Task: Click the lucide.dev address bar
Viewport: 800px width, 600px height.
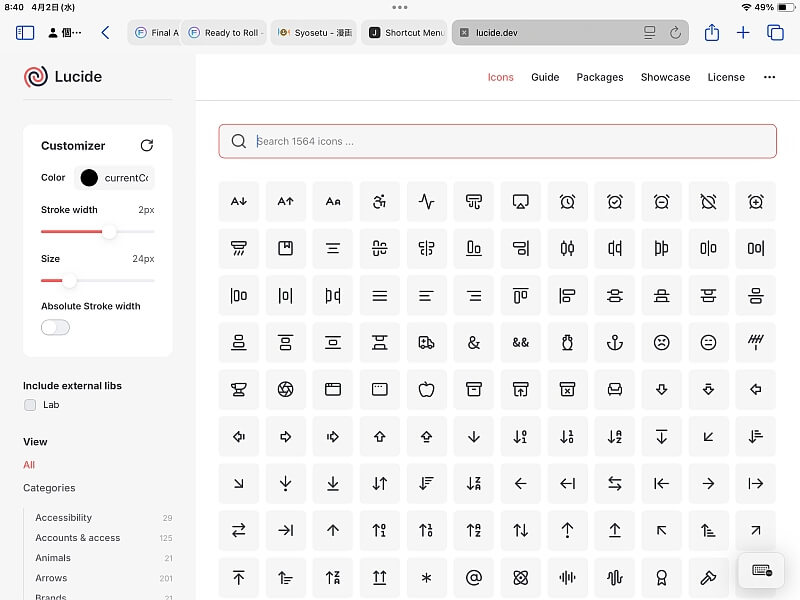Action: point(570,33)
